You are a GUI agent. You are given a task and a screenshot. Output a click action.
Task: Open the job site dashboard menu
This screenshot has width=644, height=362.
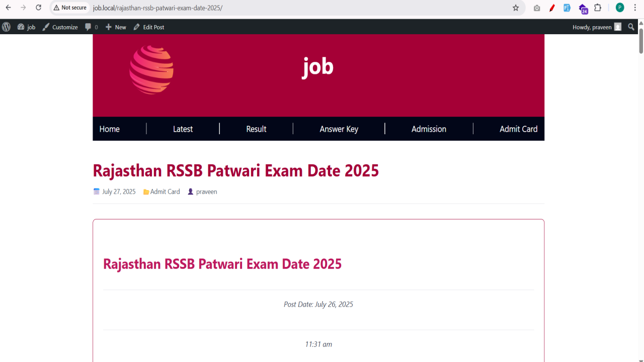pyautogui.click(x=26, y=27)
